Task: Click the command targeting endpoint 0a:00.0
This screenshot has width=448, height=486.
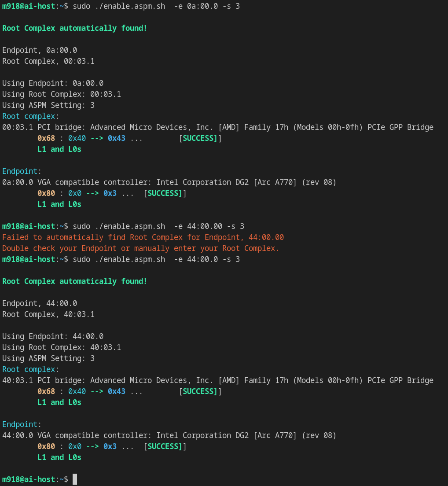Action: coord(156,6)
